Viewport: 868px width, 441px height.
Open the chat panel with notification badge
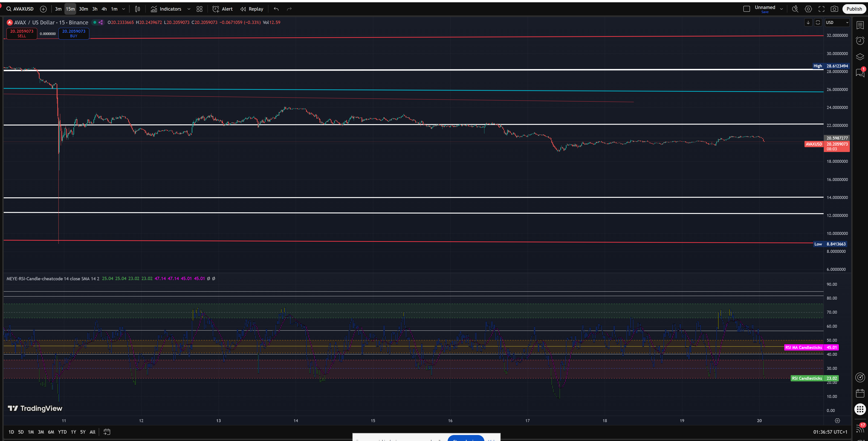(860, 72)
